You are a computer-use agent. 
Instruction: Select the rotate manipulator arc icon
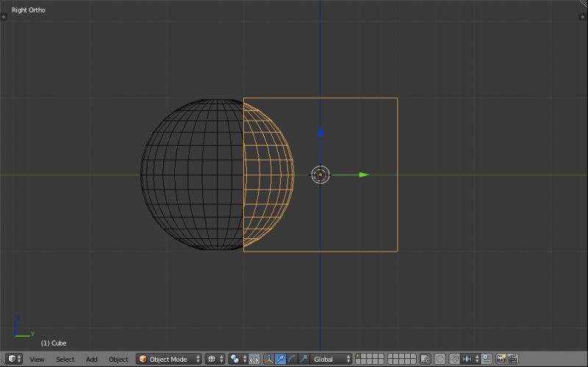pos(292,359)
